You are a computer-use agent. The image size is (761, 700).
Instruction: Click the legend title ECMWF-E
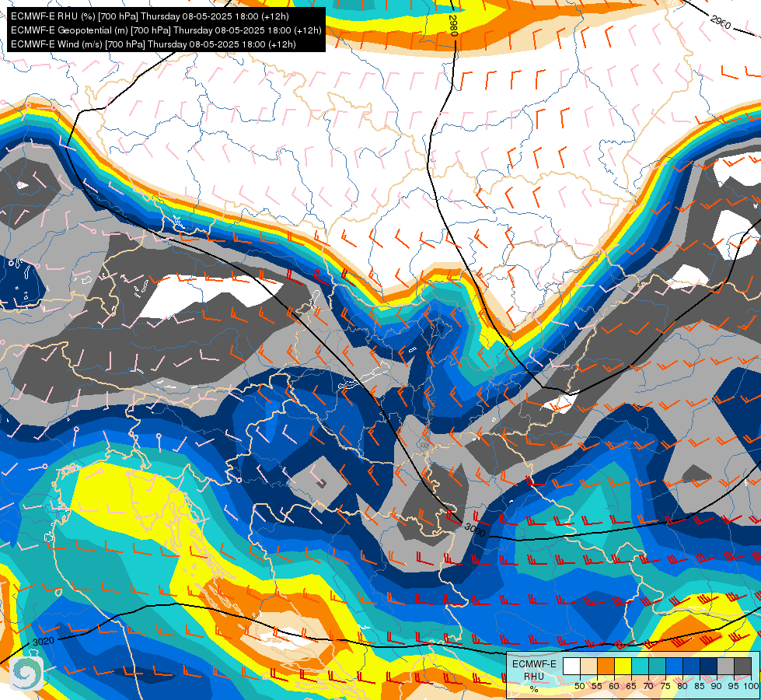point(534,664)
